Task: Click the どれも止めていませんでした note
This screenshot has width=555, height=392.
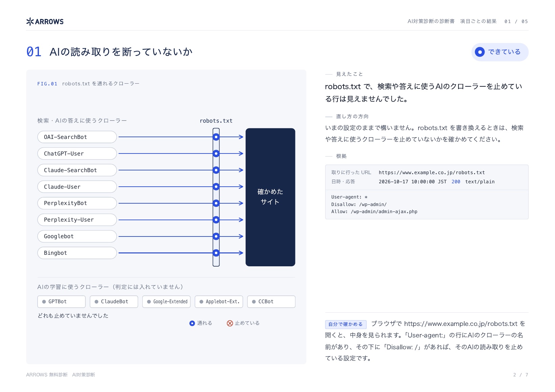Action: tap(73, 316)
